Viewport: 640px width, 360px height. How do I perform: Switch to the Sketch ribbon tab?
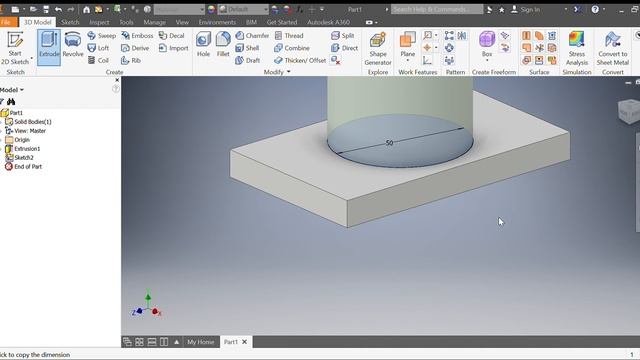coord(70,22)
